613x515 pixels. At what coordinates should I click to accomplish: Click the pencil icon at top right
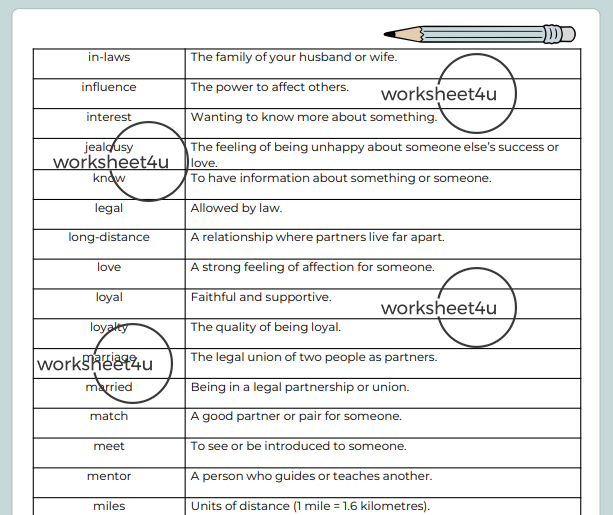click(x=480, y=34)
